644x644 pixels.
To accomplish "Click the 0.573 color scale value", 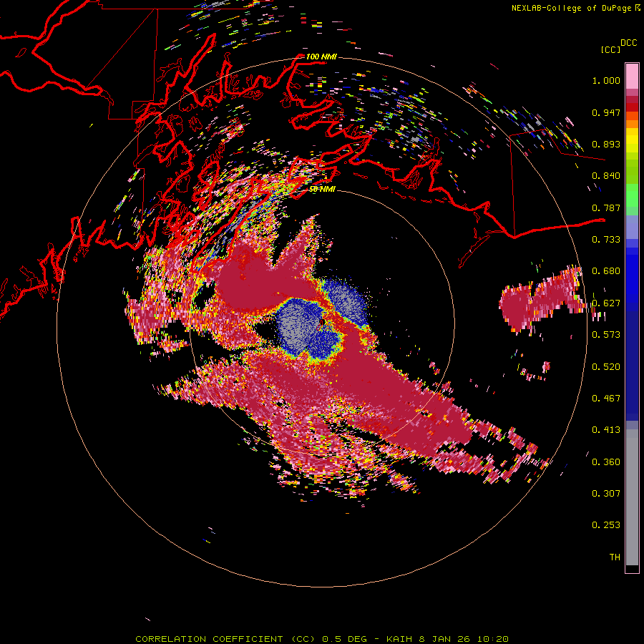I will tap(606, 335).
